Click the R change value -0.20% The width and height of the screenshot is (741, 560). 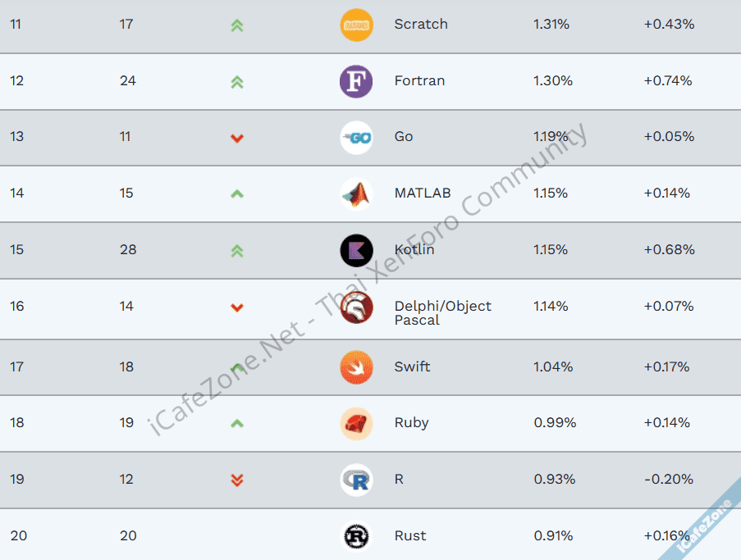click(668, 479)
